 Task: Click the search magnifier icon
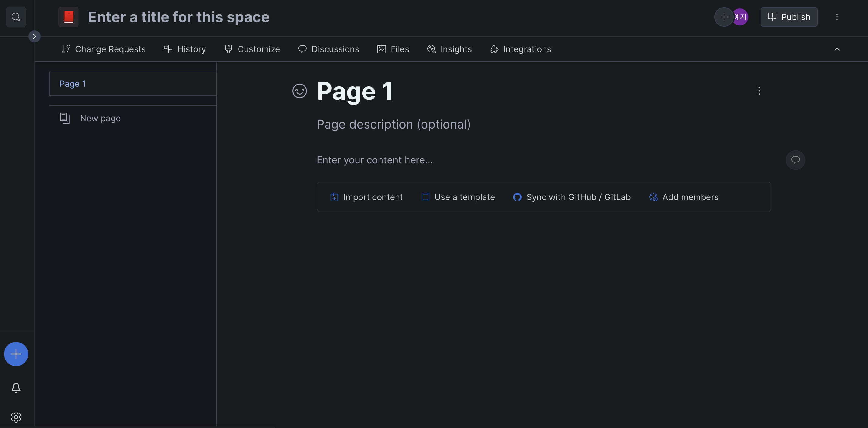[16, 17]
